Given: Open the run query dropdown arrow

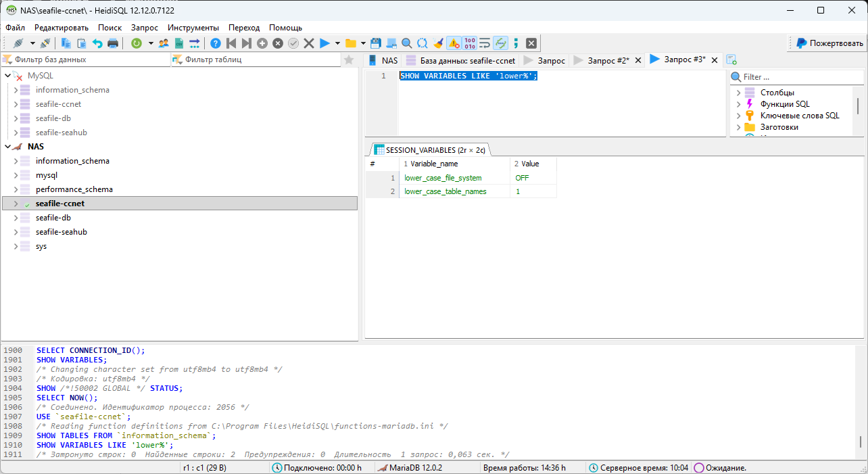Looking at the screenshot, I should (x=337, y=42).
